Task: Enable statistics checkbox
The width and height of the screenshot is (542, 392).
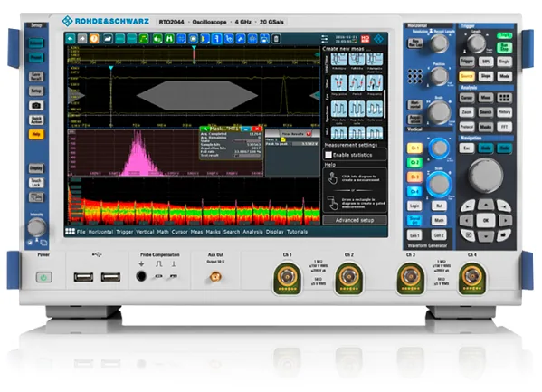Action: coord(328,155)
